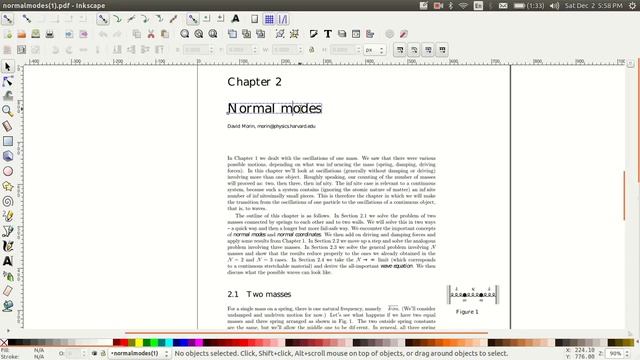Select the Star polygon tool
Image resolution: width=640 pixels, height=360 pixels.
click(x=7, y=187)
